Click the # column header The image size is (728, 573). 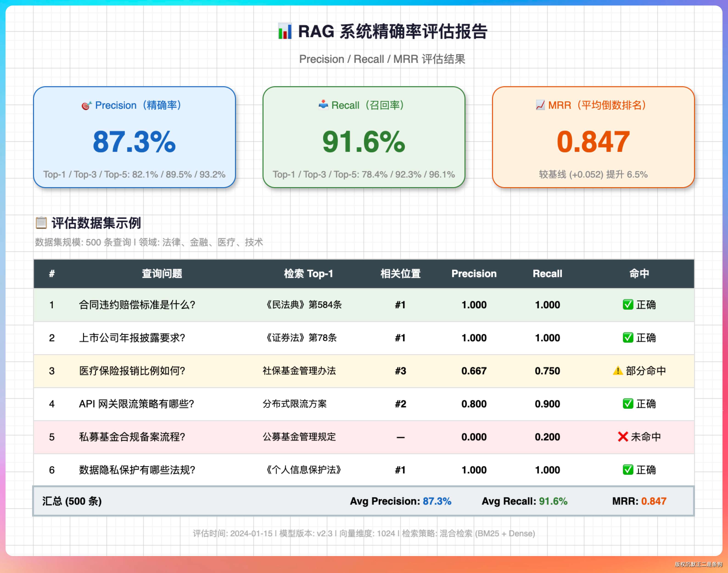click(x=52, y=274)
